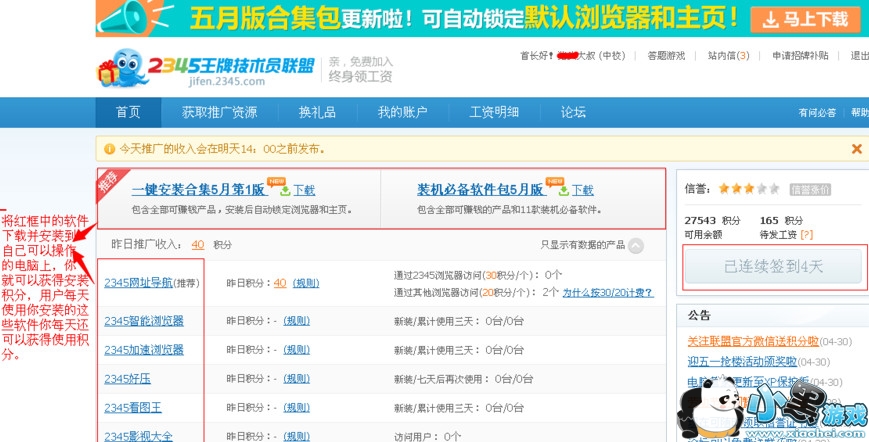Click the green download icon beside 一键安装合集5月第1版
869x442 pixels.
point(285,190)
